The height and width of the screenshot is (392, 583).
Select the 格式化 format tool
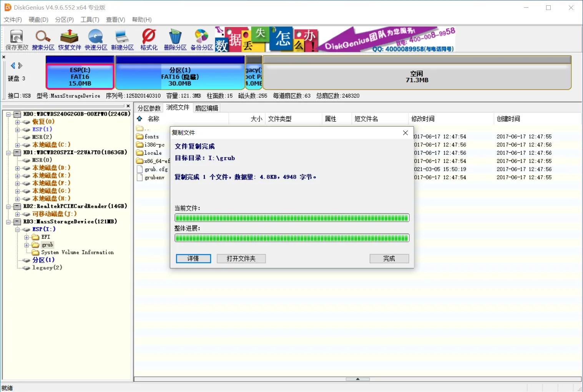[x=149, y=38]
